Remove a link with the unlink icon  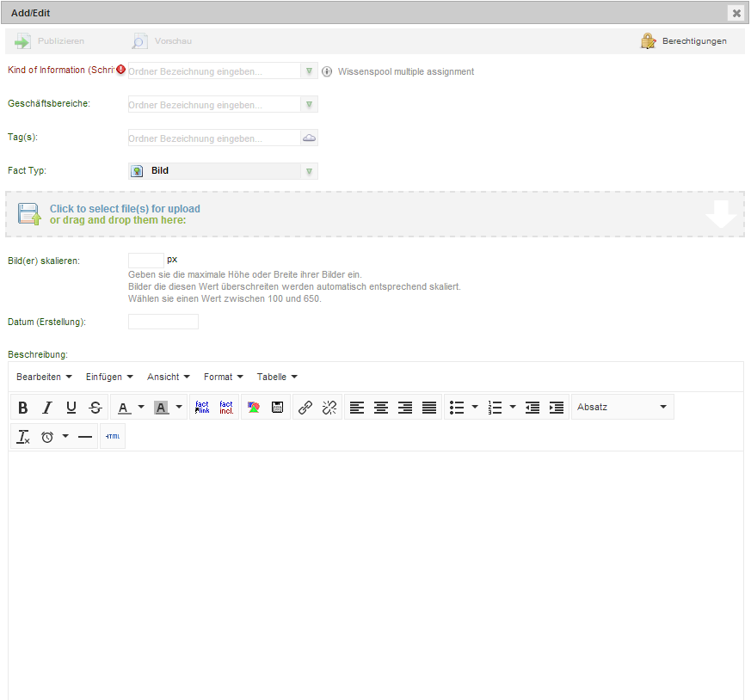(x=329, y=407)
